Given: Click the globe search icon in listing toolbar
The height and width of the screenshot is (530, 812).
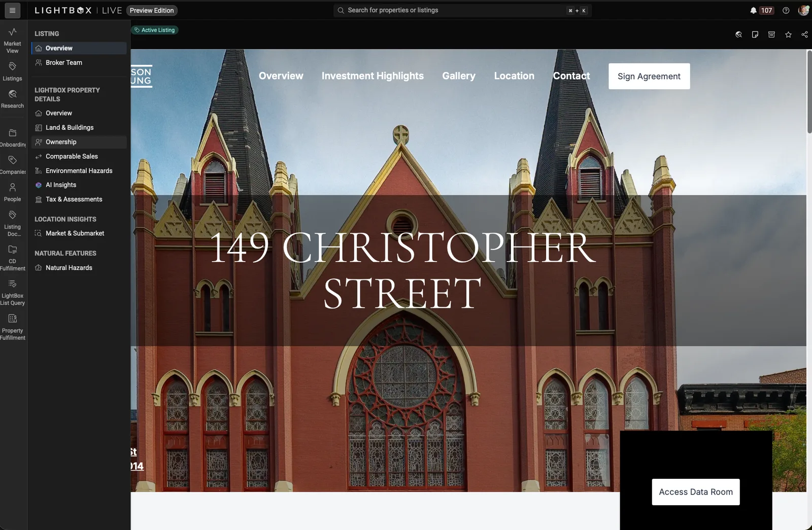Looking at the screenshot, I should click(x=739, y=34).
